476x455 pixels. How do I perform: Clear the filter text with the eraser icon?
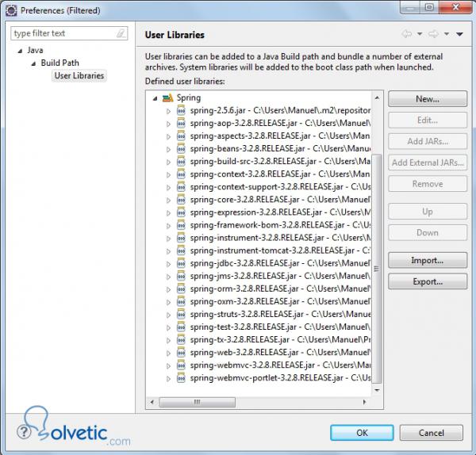(121, 33)
